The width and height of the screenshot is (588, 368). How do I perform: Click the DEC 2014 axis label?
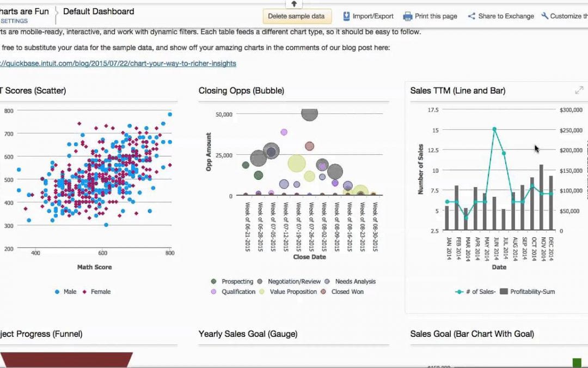[551, 249]
